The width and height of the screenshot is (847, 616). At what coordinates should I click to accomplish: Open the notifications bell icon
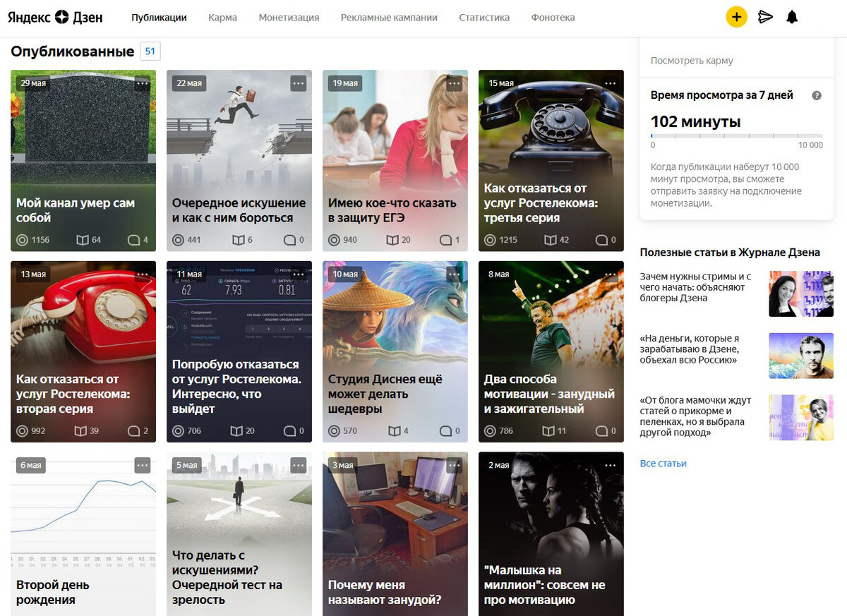click(x=792, y=17)
